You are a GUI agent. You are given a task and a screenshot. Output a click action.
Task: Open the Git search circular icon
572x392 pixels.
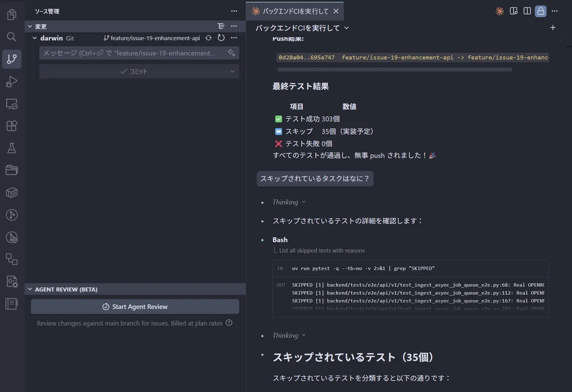[x=11, y=237]
